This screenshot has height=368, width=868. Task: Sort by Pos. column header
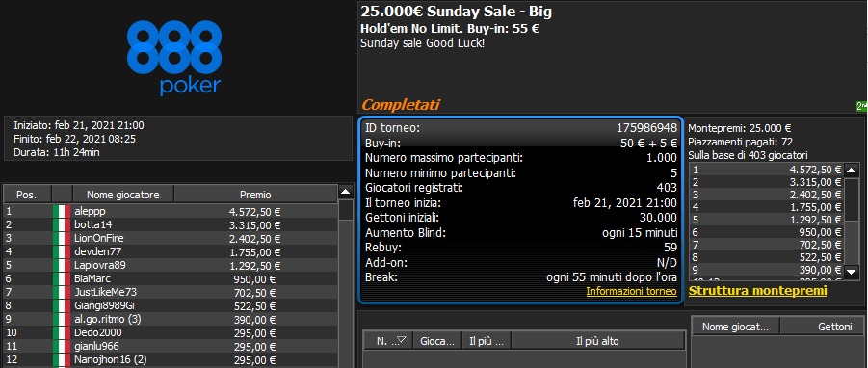click(27, 195)
